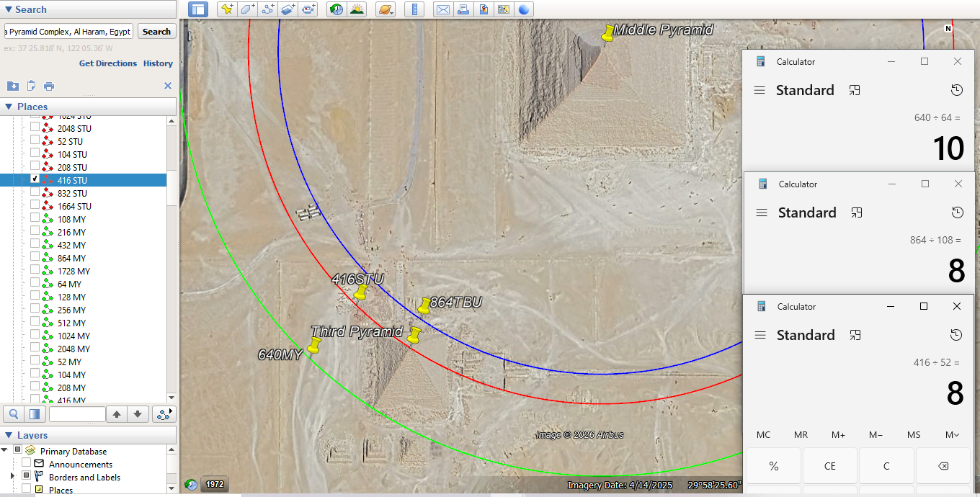
Task: Clear search results with blue X
Action: click(168, 86)
